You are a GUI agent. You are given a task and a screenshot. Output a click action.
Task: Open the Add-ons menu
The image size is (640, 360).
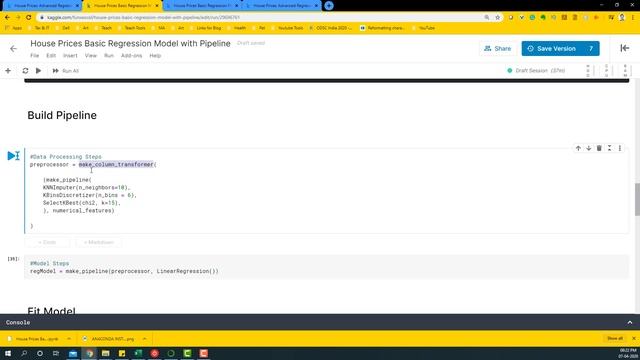point(131,56)
